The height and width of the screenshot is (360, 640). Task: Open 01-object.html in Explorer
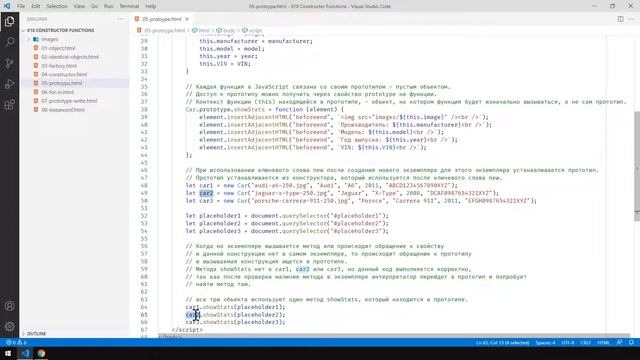(58, 48)
